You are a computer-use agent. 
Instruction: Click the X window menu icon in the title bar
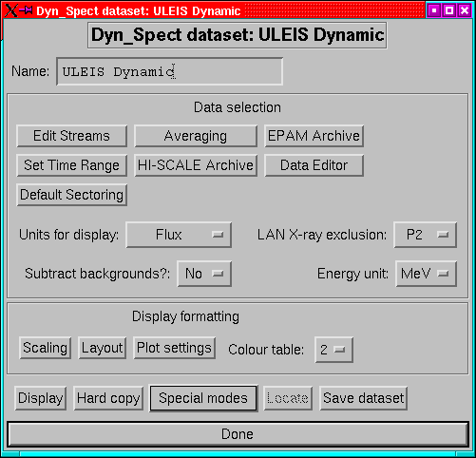tap(10, 10)
